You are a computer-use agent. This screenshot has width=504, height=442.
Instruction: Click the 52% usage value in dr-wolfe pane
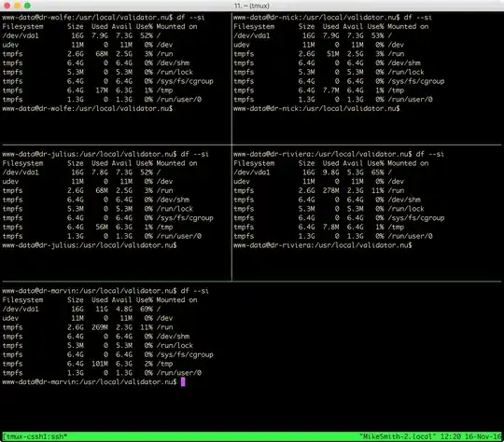pyautogui.click(x=147, y=35)
